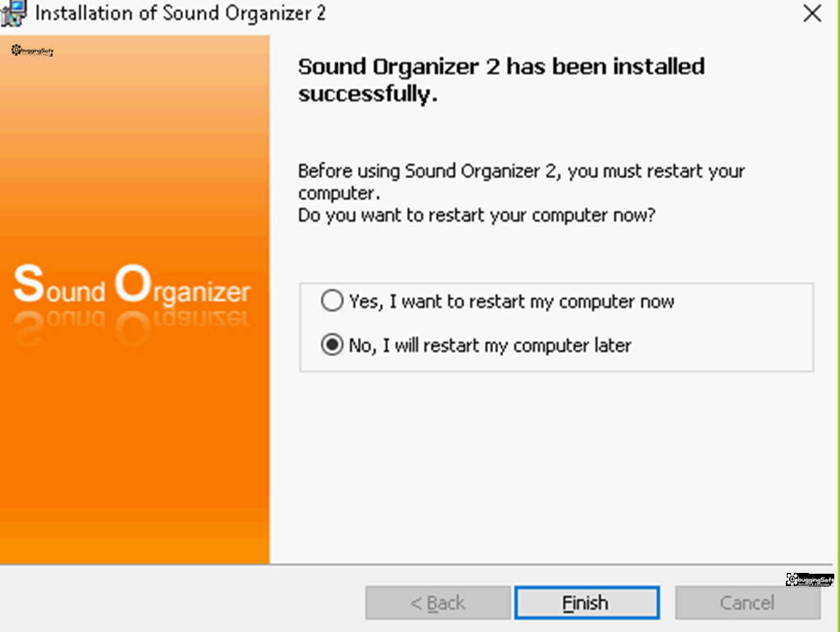Viewport: 840px width, 632px height.
Task: Click the big 'O' in Organizer logo
Action: click(134, 283)
